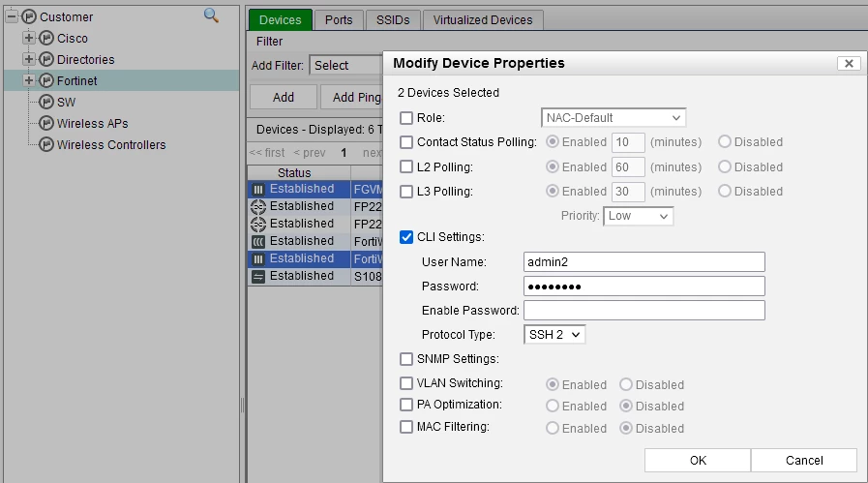Click the search magnifier icon in tree panel
The width and height of the screenshot is (868, 483).
coord(211,15)
